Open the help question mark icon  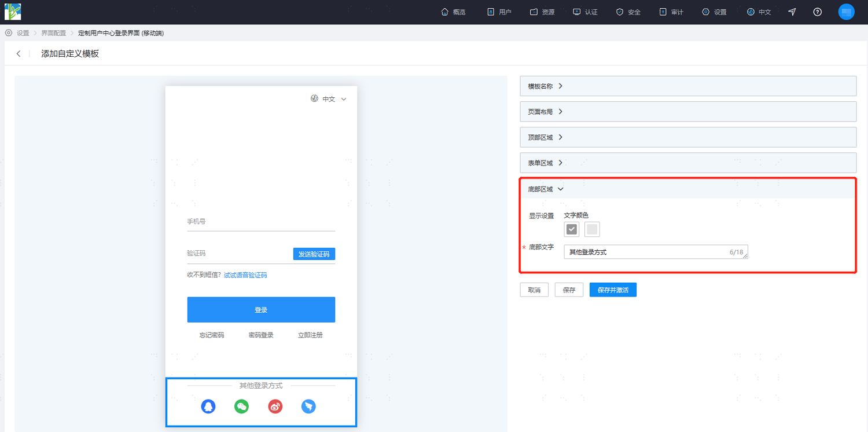(x=818, y=12)
